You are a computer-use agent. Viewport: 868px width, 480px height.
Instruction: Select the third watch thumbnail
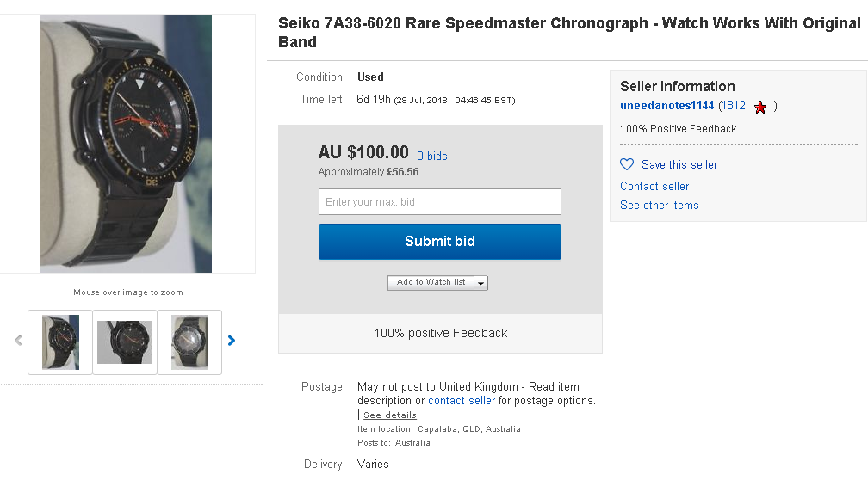189,342
